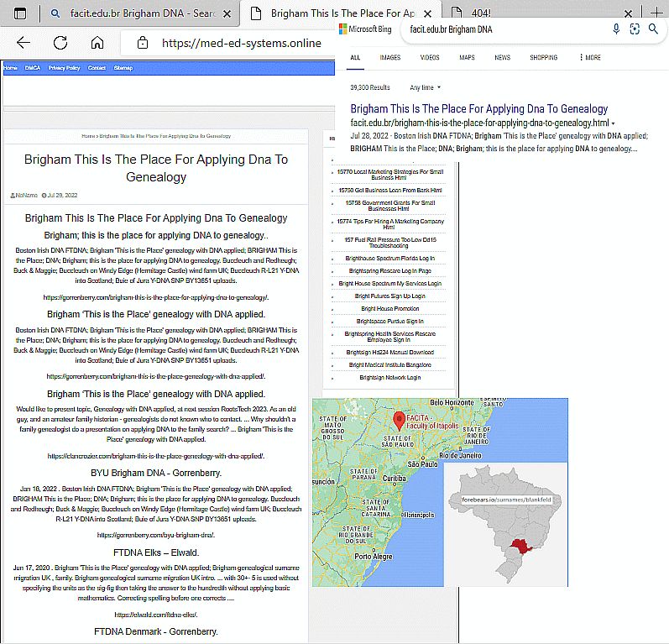Viewport: 669px width, 644px height.
Task: Open Brighthouse Spectrum Florida Log In link
Action: 390,259
